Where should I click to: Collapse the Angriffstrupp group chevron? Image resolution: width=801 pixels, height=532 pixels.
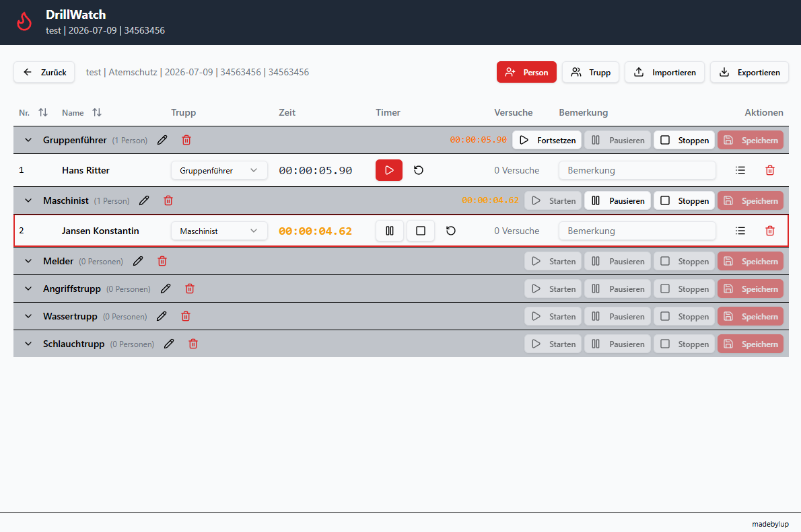pos(28,289)
